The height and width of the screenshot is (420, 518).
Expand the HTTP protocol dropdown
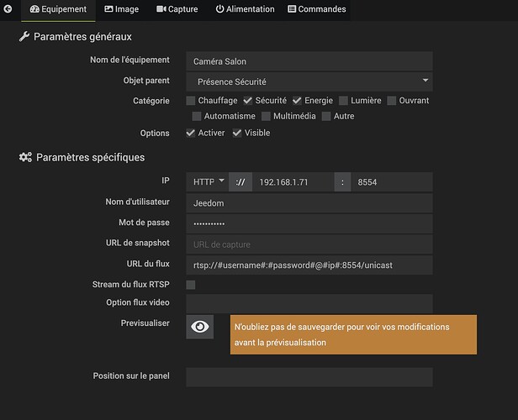click(209, 181)
